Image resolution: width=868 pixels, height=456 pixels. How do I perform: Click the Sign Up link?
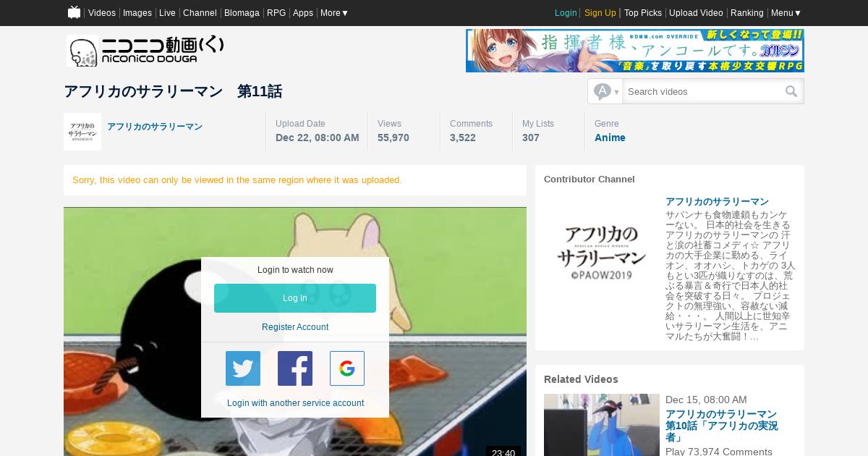600,13
